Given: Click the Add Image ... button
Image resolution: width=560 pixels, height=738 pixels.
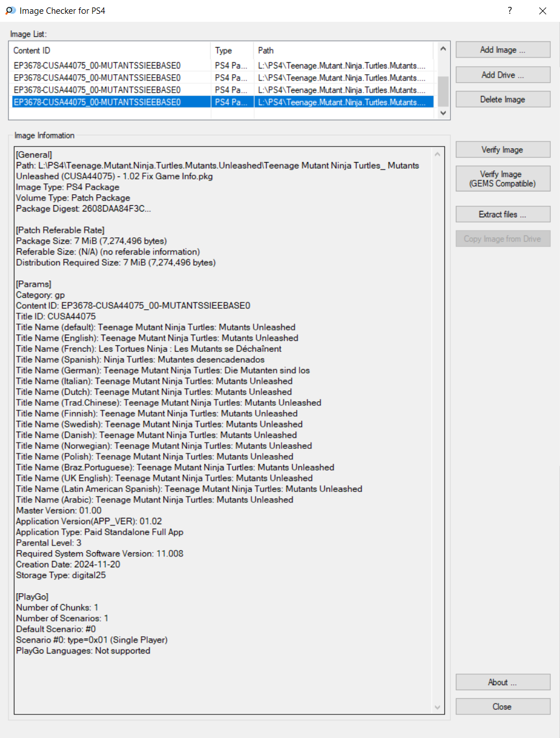Looking at the screenshot, I should (x=503, y=50).
